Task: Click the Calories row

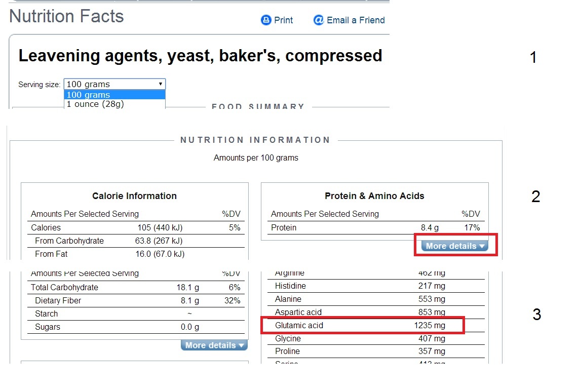Action: click(134, 228)
